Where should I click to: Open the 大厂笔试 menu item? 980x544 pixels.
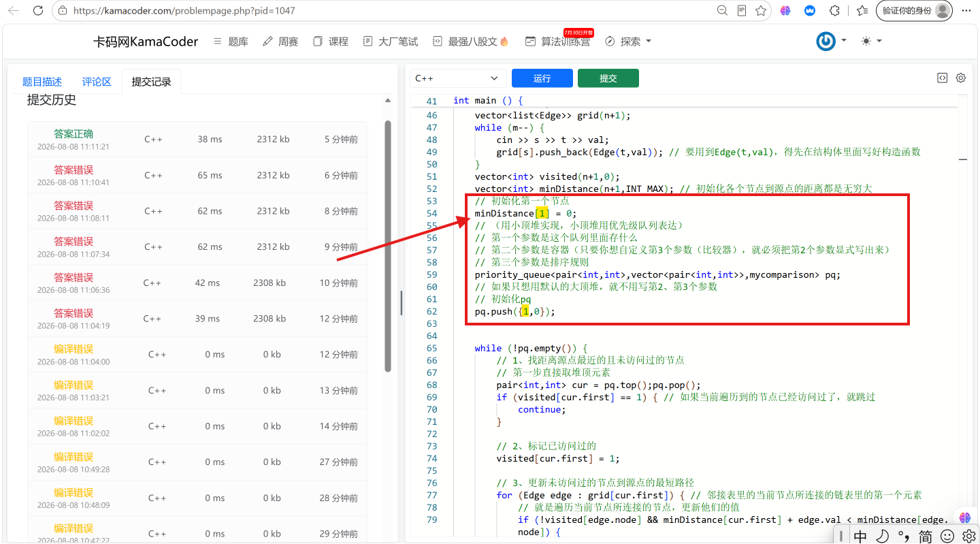pos(391,42)
